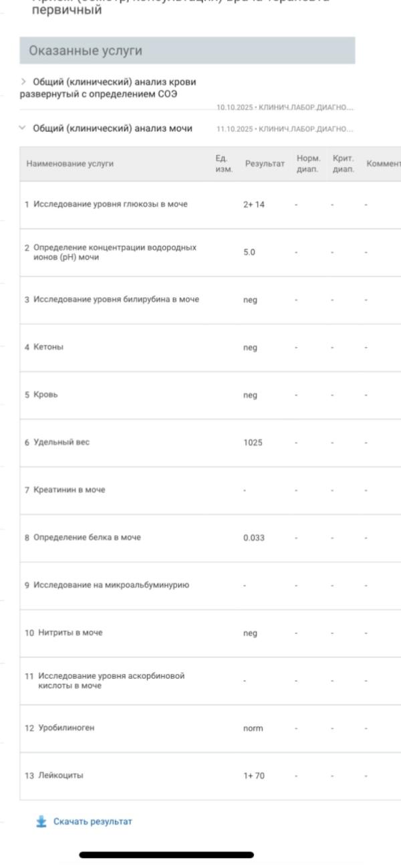Click the 10.10.2025 lab date label
Screen dimensions: 401x868
[x=285, y=108]
